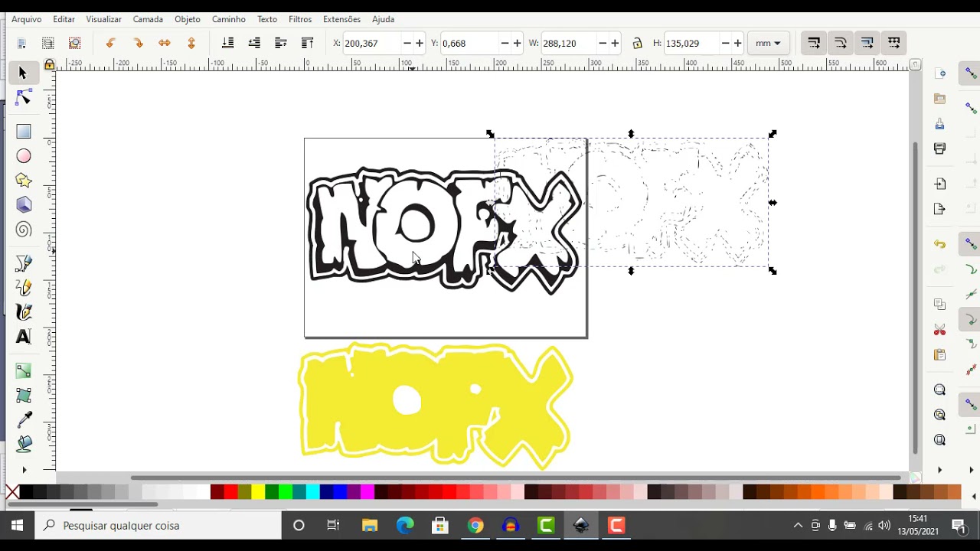Paste clipboard icon
Screen dimensions: 980x551
940,354
